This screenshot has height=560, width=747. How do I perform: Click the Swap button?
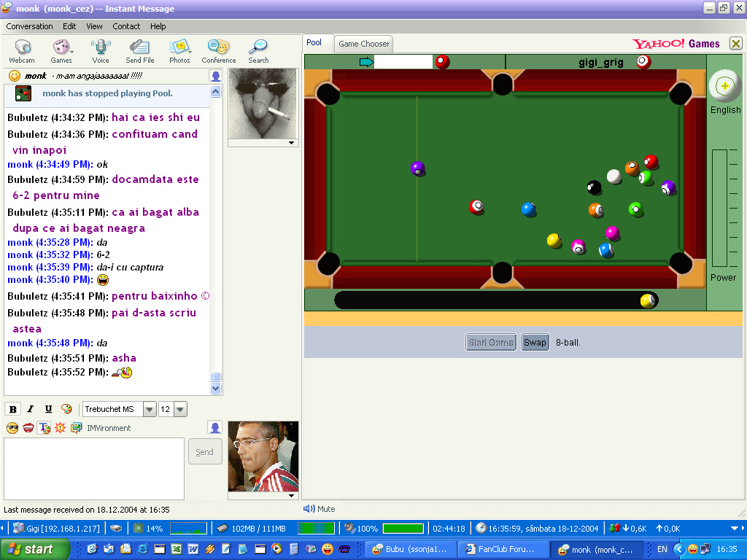point(535,343)
